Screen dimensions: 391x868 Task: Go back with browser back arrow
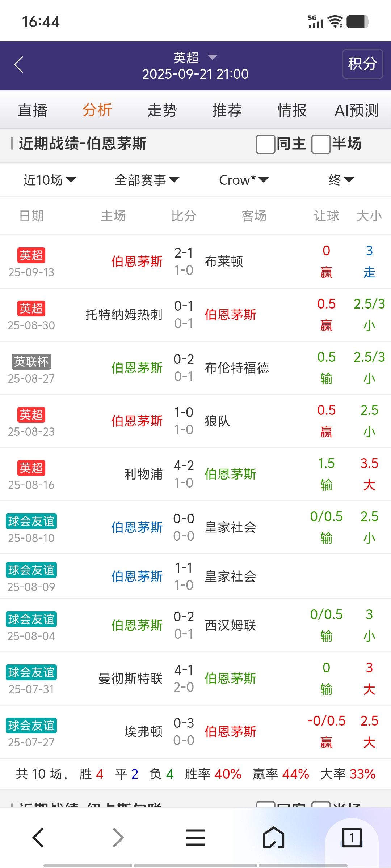tap(38, 838)
